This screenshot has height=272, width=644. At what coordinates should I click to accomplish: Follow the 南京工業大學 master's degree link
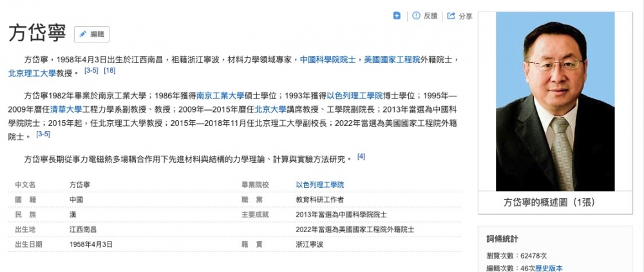click(220, 97)
